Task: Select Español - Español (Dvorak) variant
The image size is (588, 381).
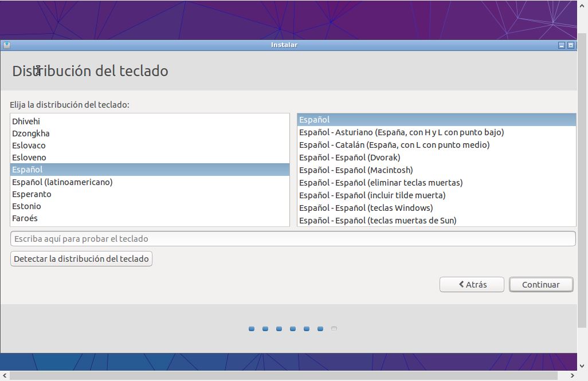Action: point(350,158)
